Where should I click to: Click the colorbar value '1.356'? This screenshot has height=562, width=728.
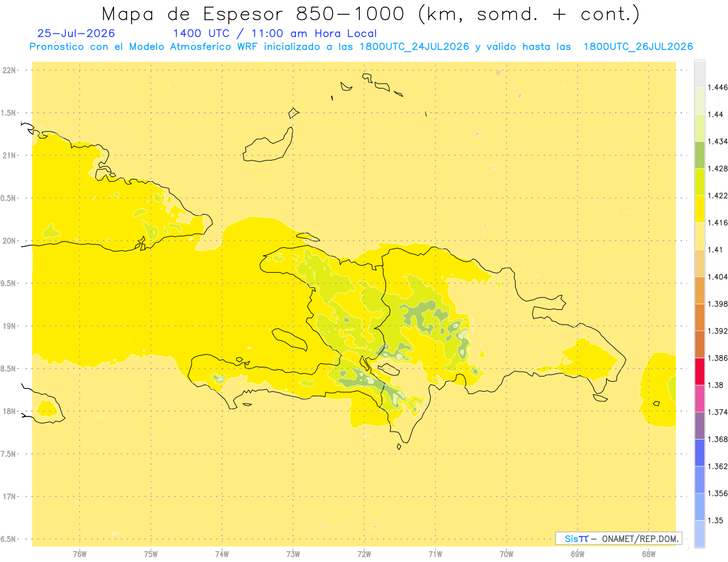click(x=718, y=493)
